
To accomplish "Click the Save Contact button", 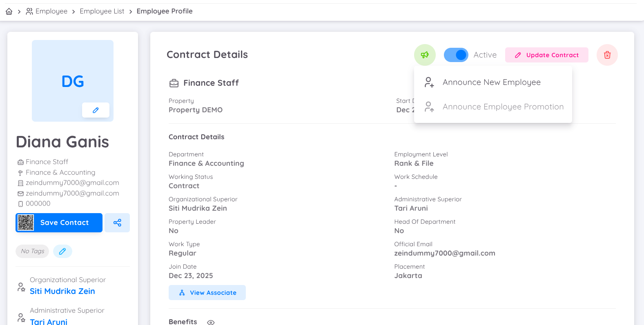I will pos(64,223).
